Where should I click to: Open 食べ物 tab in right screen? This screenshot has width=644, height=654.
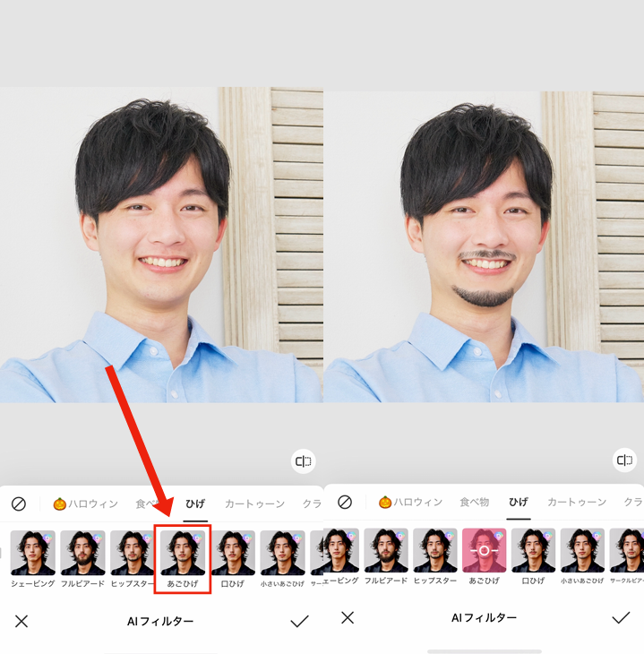click(x=474, y=502)
